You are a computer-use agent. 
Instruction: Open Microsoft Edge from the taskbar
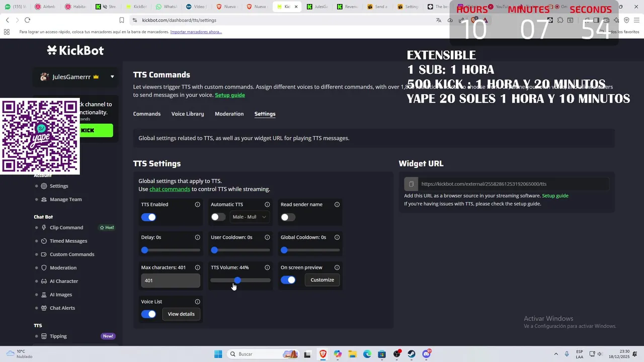pos(367,354)
